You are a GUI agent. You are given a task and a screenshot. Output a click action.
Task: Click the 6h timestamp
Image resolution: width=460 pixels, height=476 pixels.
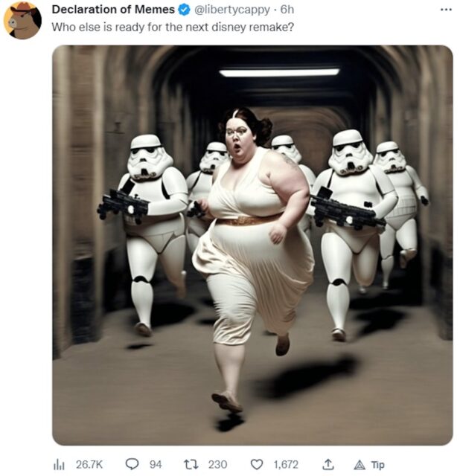(287, 10)
